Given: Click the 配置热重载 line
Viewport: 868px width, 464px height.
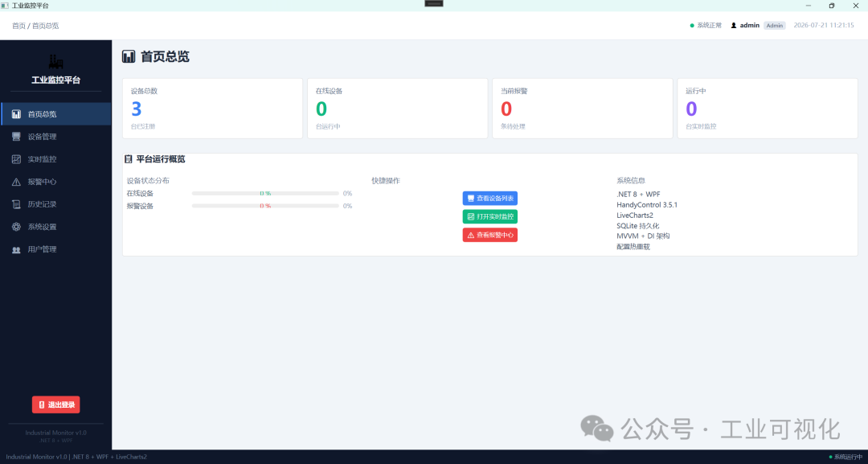Looking at the screenshot, I should click(x=633, y=247).
